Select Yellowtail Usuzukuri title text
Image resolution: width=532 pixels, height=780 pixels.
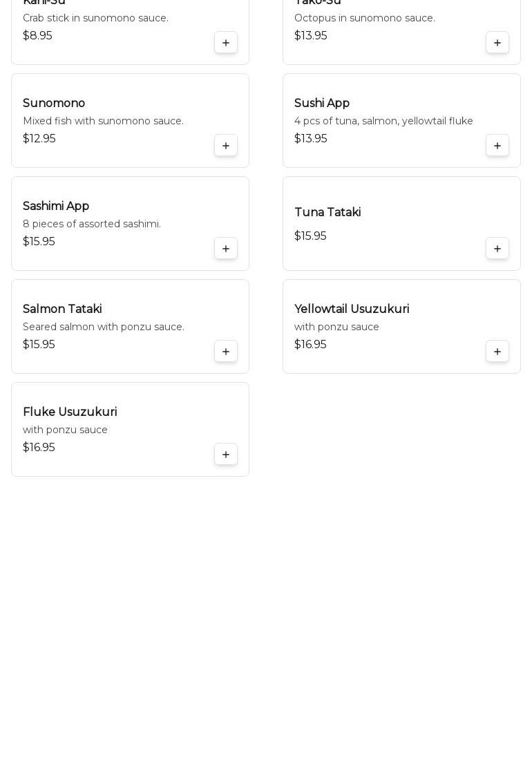click(x=352, y=310)
